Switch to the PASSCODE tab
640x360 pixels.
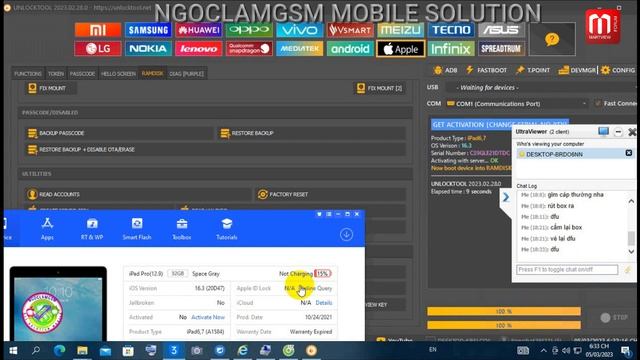pyautogui.click(x=82, y=74)
